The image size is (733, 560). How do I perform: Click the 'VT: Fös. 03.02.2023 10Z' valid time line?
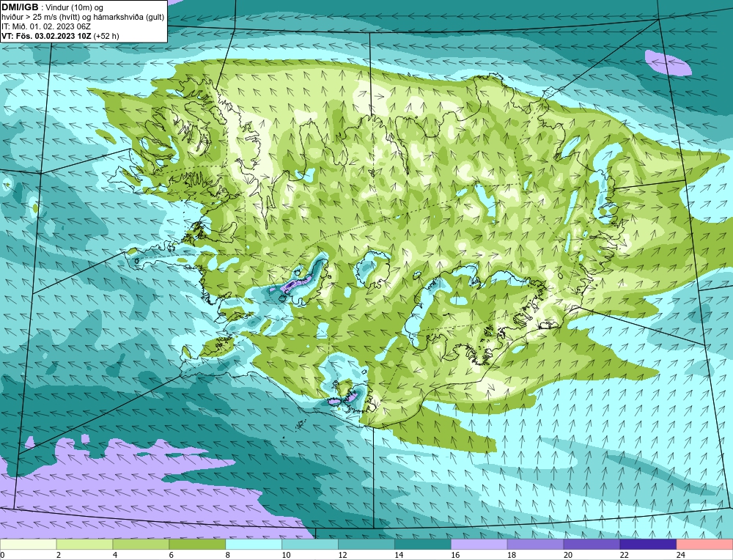tap(60, 36)
